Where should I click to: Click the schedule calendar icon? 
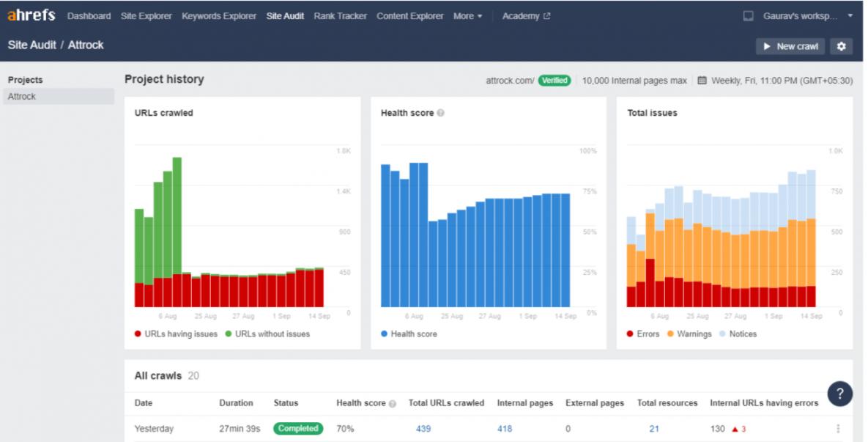702,81
